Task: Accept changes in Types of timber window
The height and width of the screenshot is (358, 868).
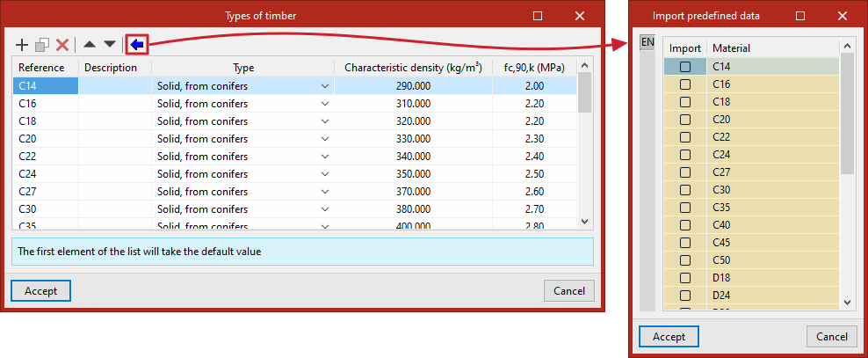Action: [x=41, y=291]
